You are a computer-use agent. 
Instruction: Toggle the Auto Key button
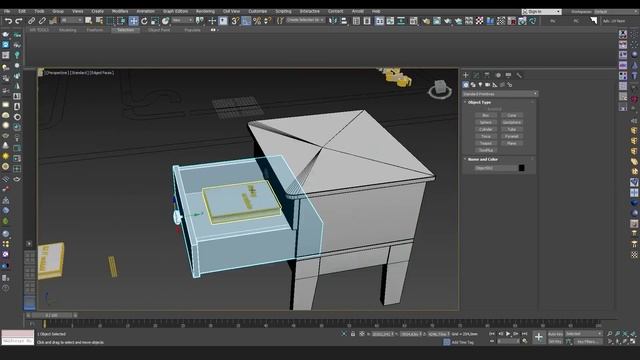pos(555,334)
